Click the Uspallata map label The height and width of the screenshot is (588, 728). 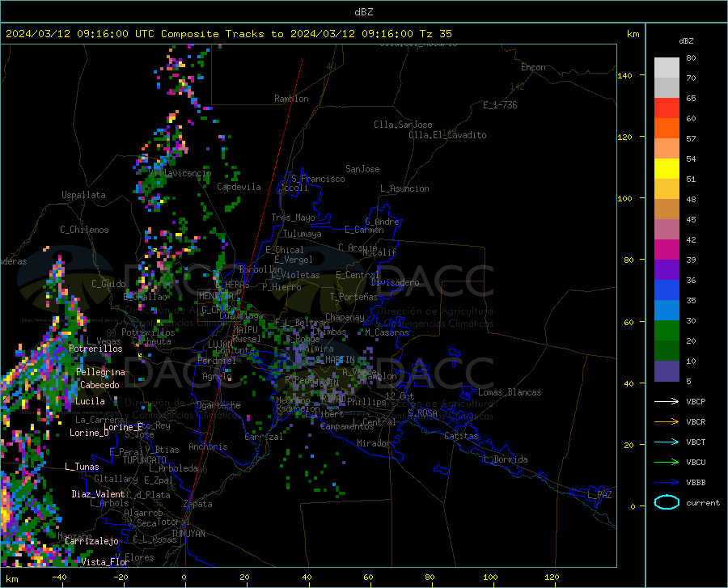(x=83, y=195)
